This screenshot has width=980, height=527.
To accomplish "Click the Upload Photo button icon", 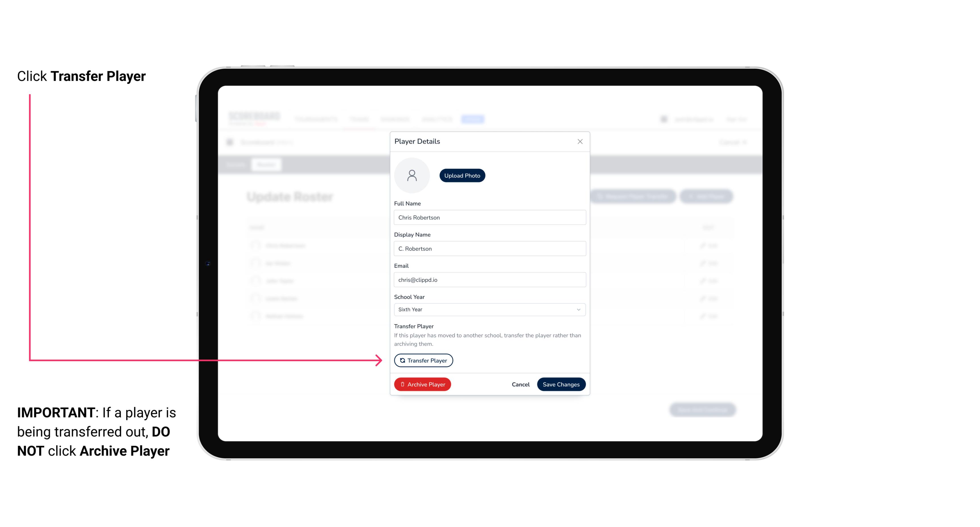I will [x=462, y=175].
